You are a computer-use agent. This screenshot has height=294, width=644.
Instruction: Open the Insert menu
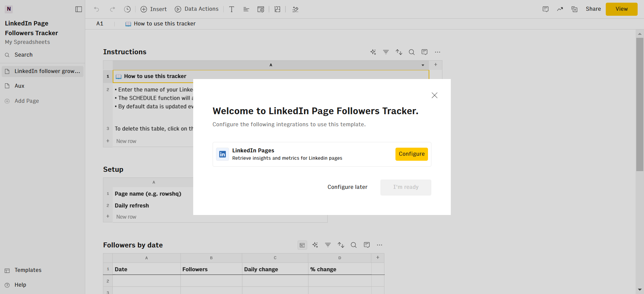point(154,9)
